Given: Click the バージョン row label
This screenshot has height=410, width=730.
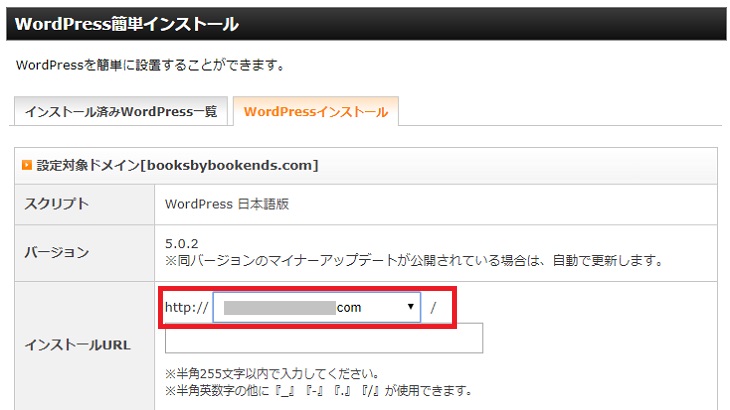Looking at the screenshot, I should pos(56,252).
